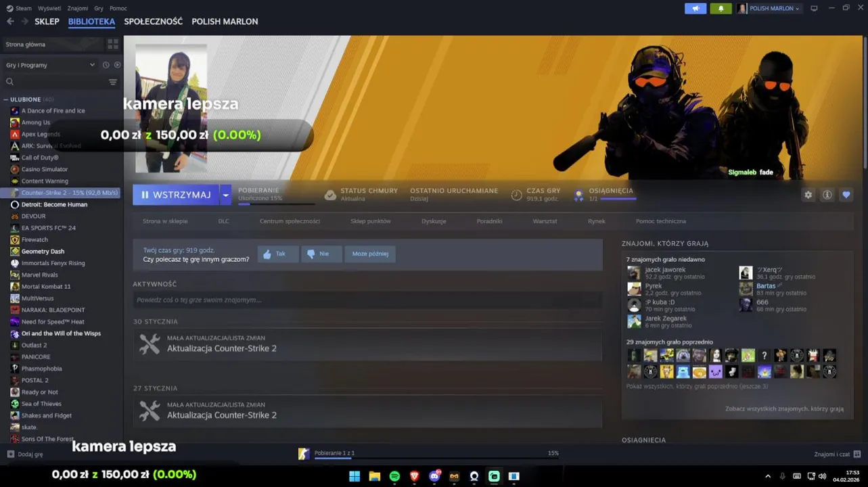
Task: Show hidden system tray icons chevron
Action: 768,476
